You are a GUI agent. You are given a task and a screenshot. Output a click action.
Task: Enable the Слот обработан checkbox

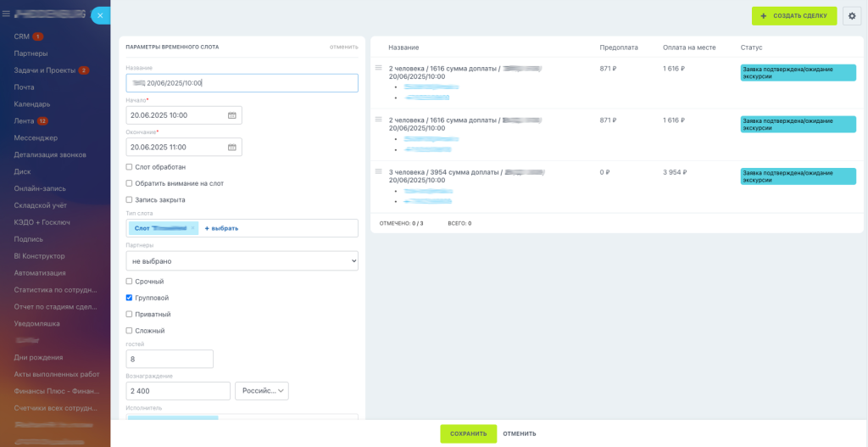pyautogui.click(x=129, y=167)
